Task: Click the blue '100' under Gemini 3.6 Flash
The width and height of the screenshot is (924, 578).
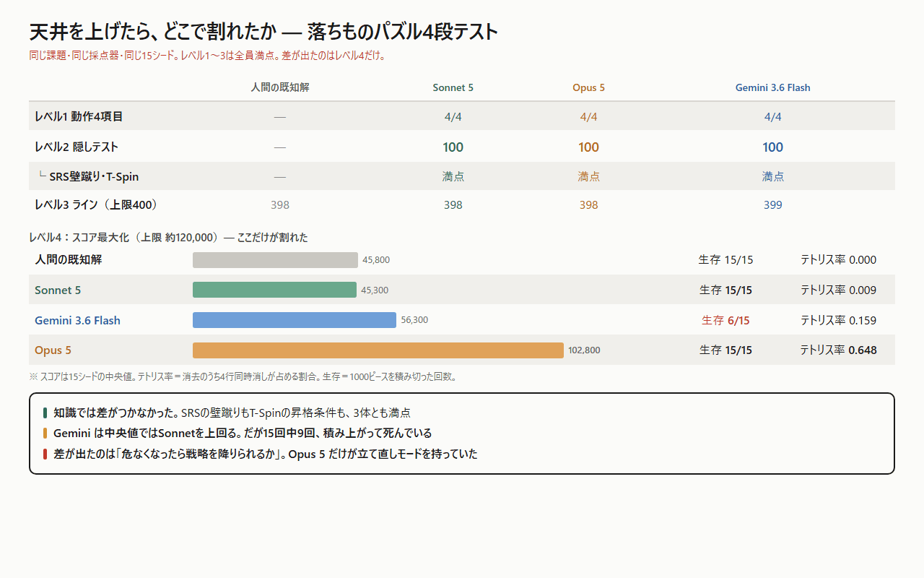Action: click(x=773, y=147)
